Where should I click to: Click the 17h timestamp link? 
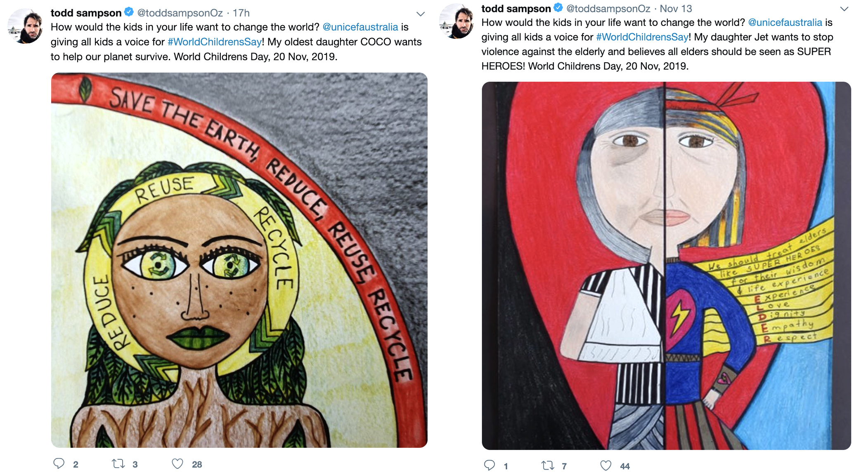pos(241,13)
